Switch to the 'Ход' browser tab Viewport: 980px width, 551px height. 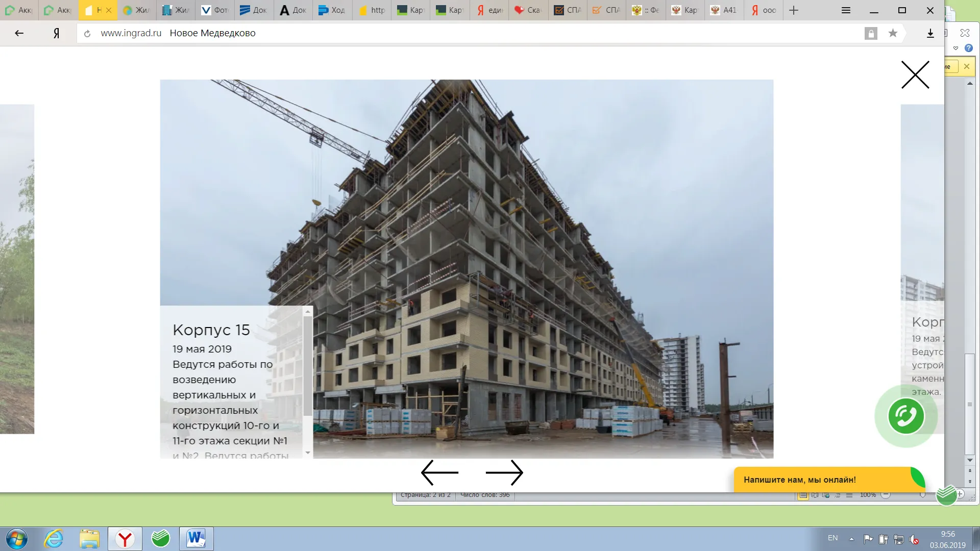point(332,10)
